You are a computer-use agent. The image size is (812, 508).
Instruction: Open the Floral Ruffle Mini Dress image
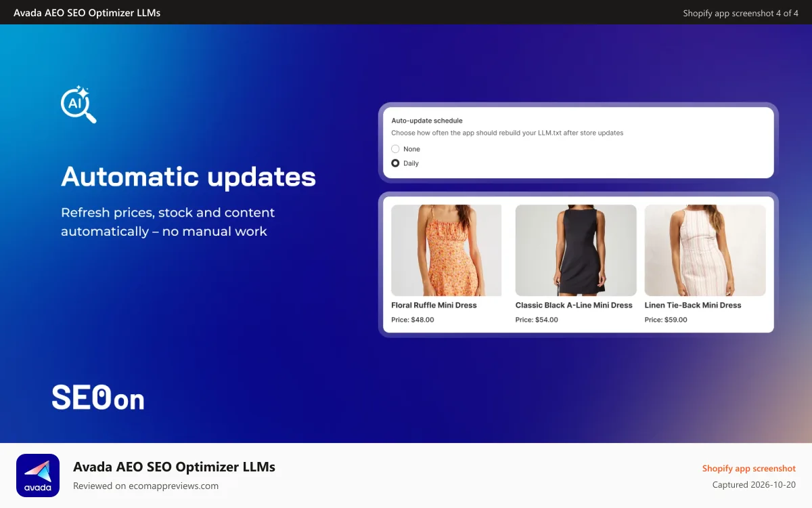447,251
